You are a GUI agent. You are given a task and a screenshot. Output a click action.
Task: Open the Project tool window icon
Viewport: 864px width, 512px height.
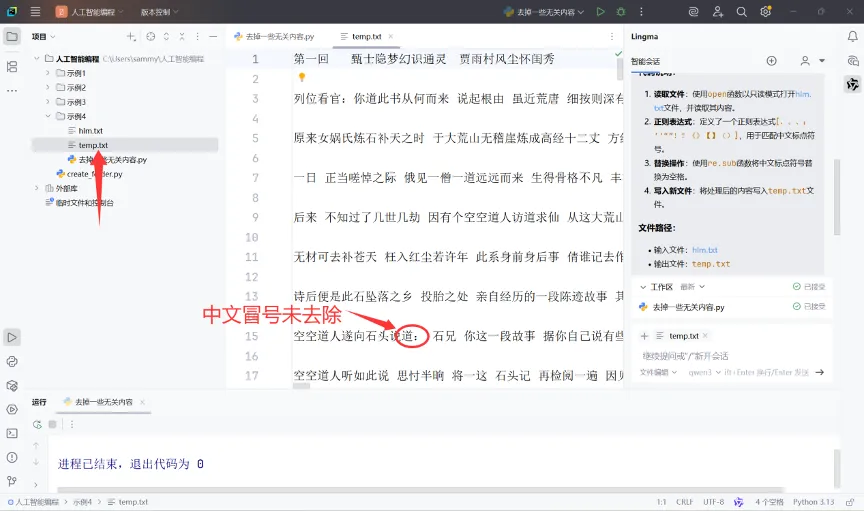pyautogui.click(x=12, y=37)
